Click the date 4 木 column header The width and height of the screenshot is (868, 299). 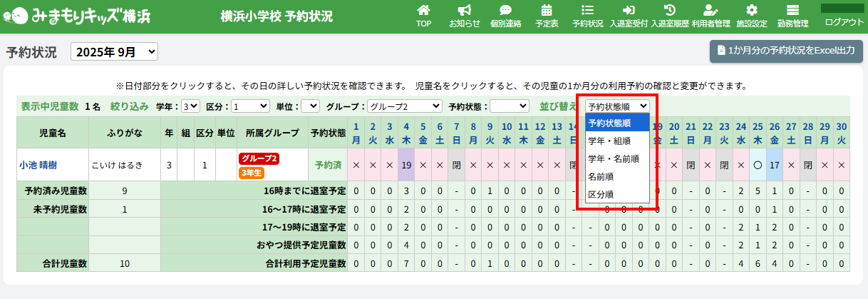[x=406, y=133]
